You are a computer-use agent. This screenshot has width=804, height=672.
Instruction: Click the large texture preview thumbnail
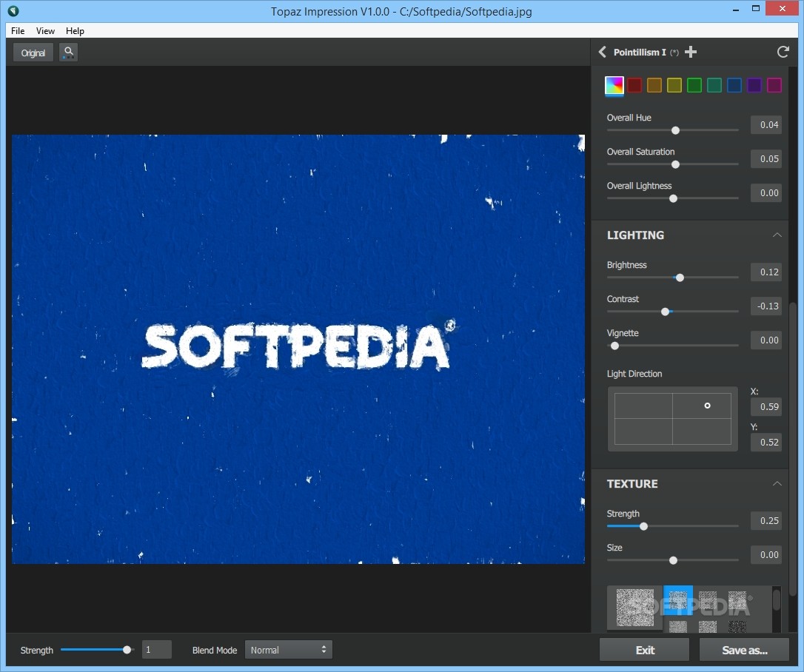click(634, 608)
